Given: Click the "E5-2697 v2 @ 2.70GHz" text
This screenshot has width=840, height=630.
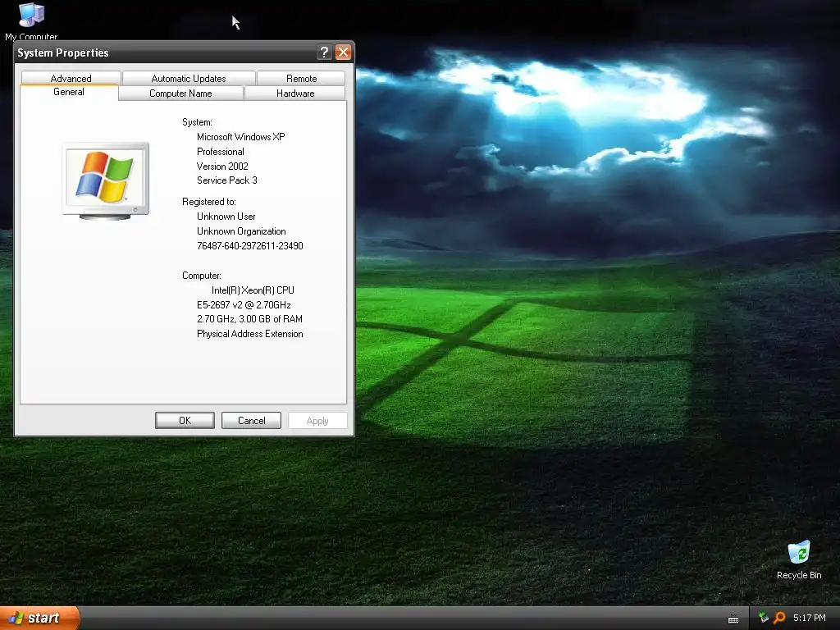Looking at the screenshot, I should (244, 305).
